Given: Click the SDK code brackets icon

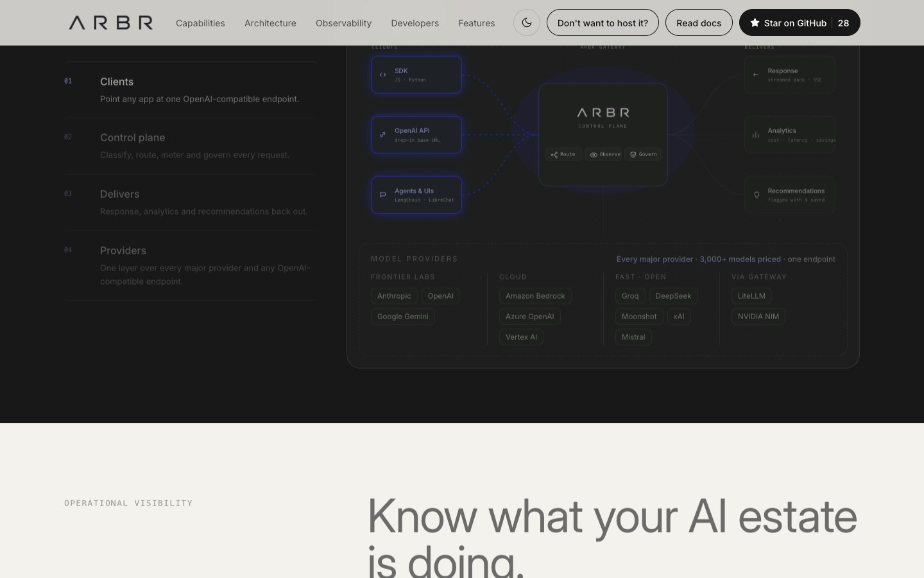Looking at the screenshot, I should point(383,74).
